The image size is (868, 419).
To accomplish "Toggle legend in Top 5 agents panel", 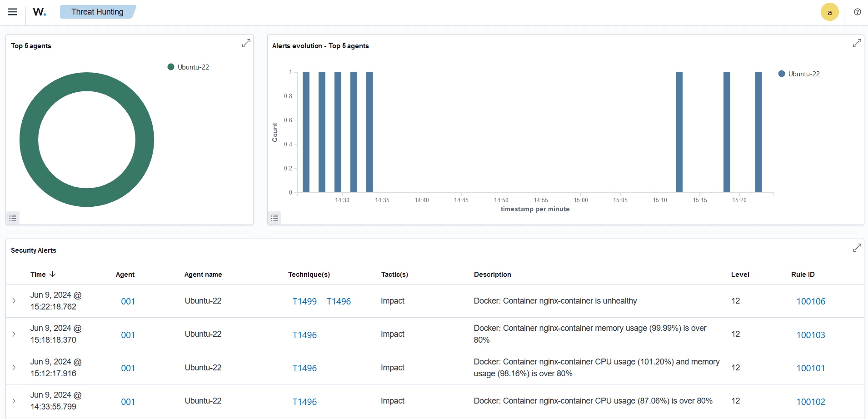I will (x=13, y=218).
